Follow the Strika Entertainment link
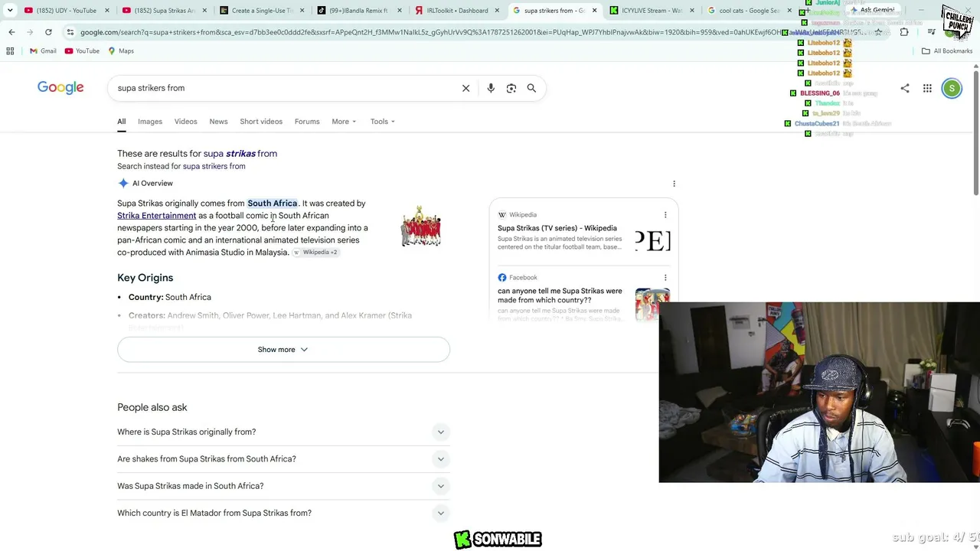Image resolution: width=980 pixels, height=551 pixels. 156,216
